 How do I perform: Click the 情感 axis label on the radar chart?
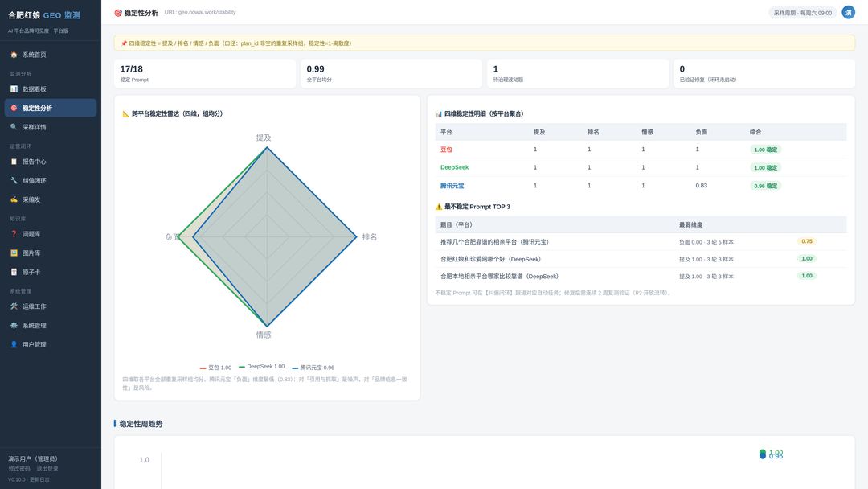point(264,335)
